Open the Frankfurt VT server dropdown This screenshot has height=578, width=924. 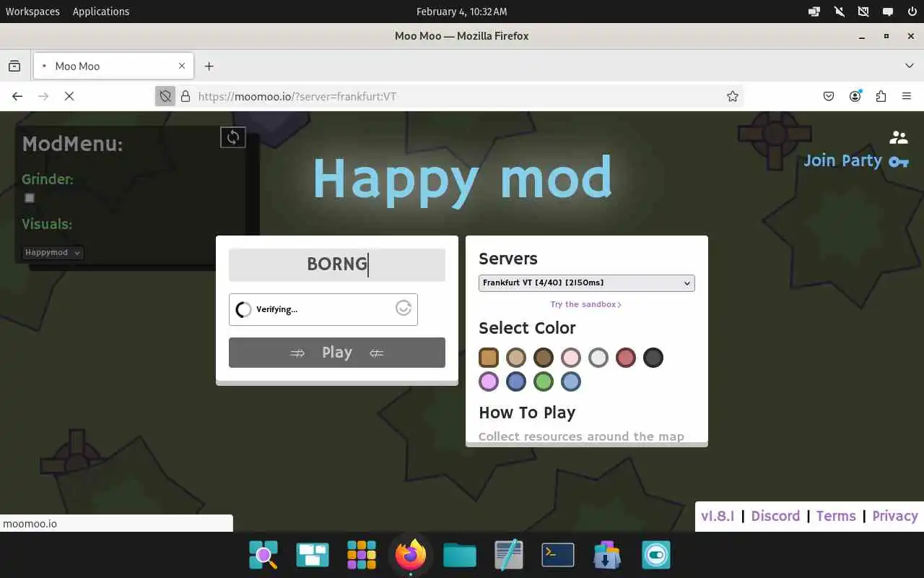pyautogui.click(x=586, y=282)
